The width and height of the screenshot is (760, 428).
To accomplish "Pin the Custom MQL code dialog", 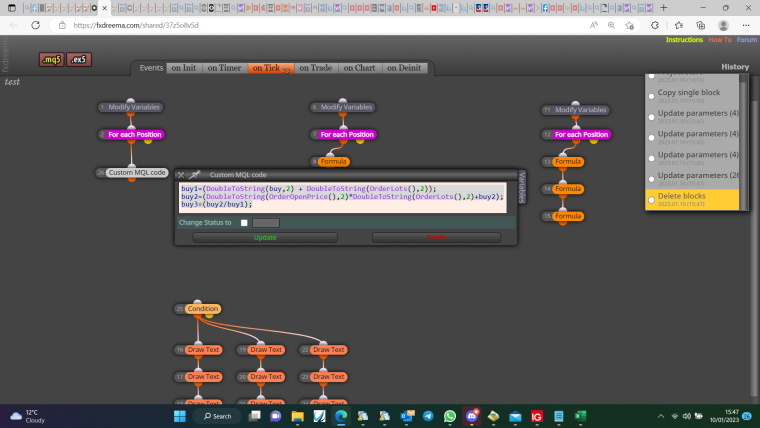I will click(194, 174).
